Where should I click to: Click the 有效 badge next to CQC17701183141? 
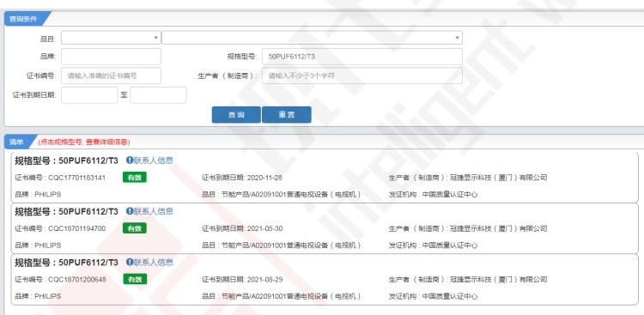(x=135, y=178)
